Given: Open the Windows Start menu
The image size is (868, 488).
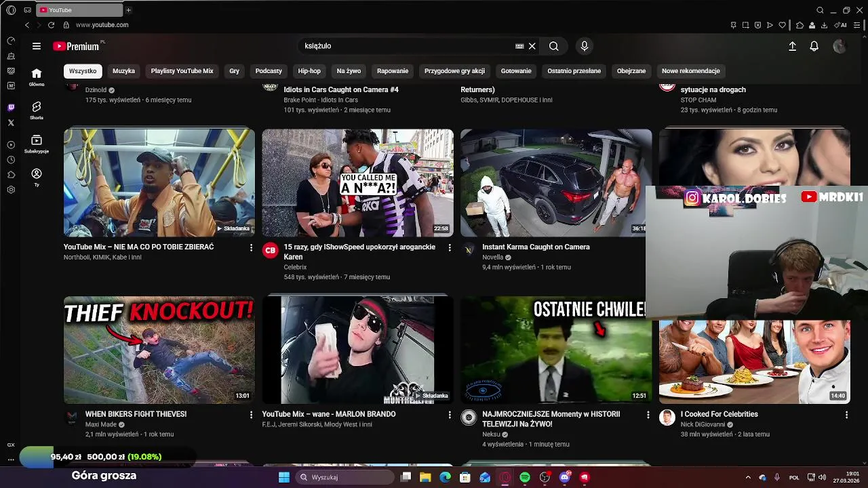Looking at the screenshot, I should 284,477.
